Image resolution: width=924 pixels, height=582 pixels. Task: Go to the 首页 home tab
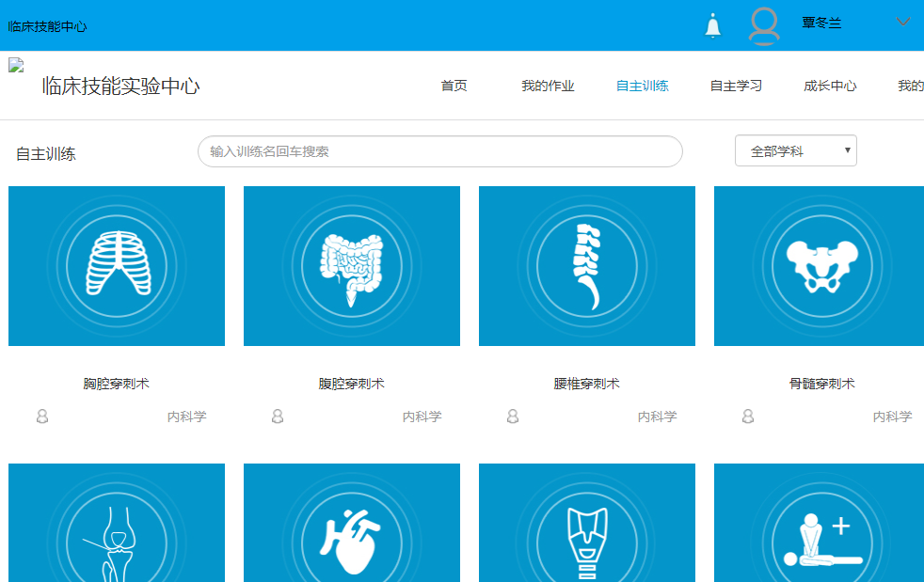(454, 87)
